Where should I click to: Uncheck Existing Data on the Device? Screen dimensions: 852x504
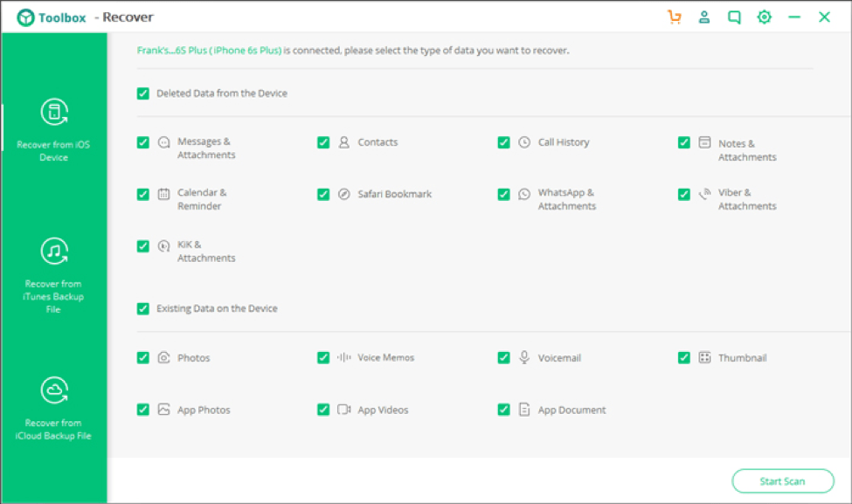tap(143, 308)
